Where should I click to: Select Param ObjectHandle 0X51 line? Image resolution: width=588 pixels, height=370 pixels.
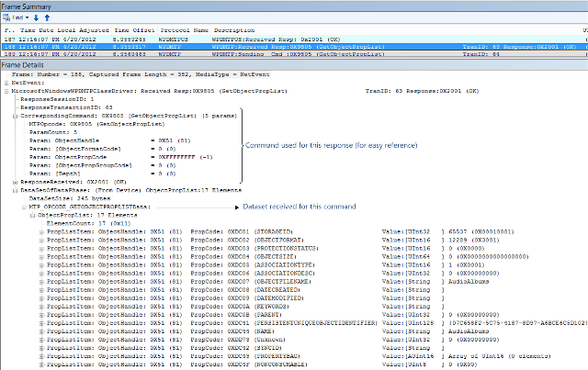point(110,140)
